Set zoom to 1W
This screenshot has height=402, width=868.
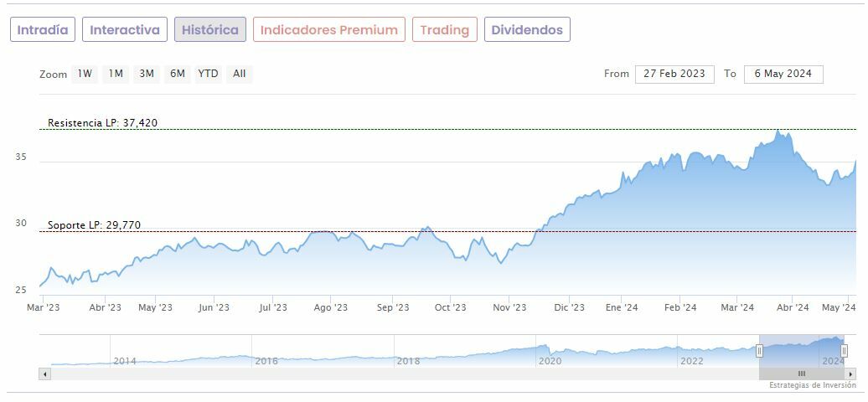(x=85, y=74)
